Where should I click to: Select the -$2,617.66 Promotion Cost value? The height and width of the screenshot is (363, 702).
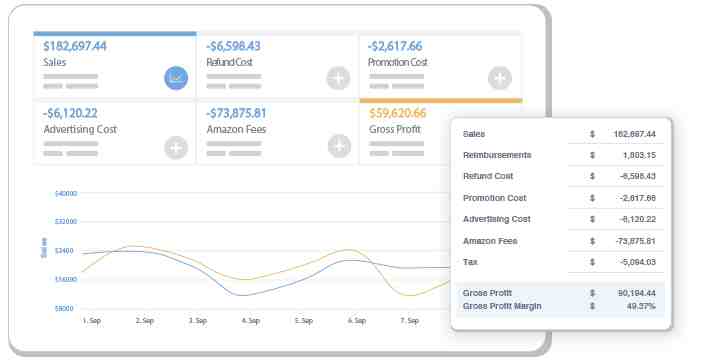point(395,46)
